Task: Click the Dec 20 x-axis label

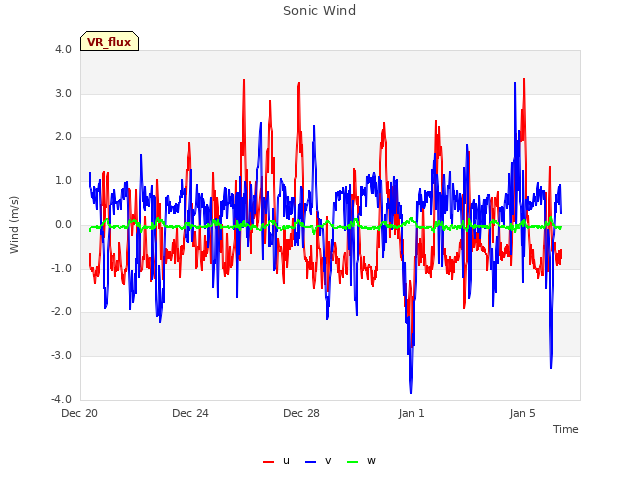Action: coord(80,413)
